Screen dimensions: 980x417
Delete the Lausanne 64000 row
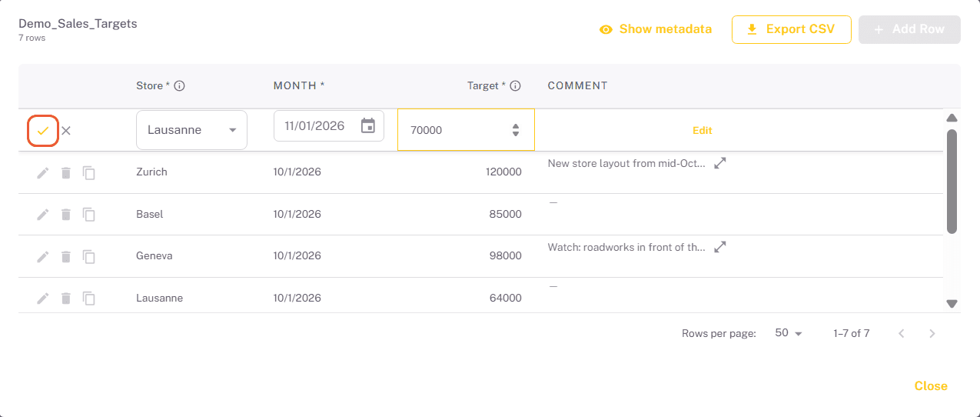66,298
